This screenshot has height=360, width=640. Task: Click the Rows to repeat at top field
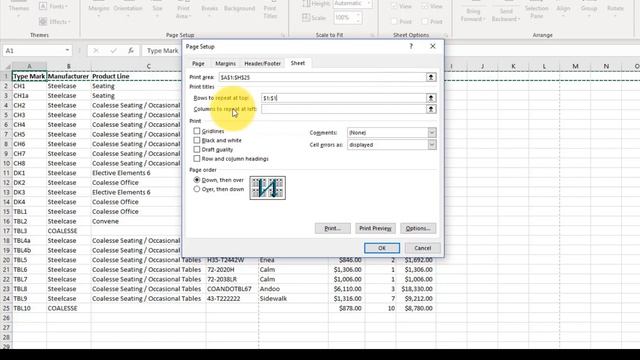click(344, 98)
